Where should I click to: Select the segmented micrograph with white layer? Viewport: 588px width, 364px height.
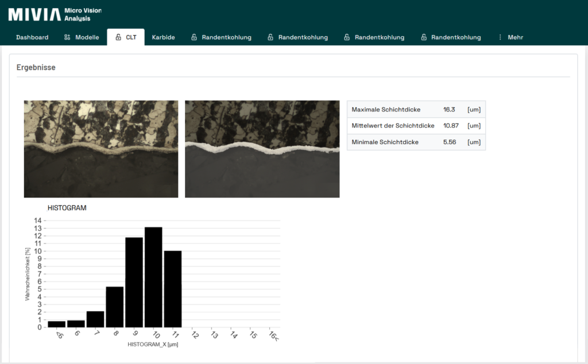pyautogui.click(x=262, y=149)
